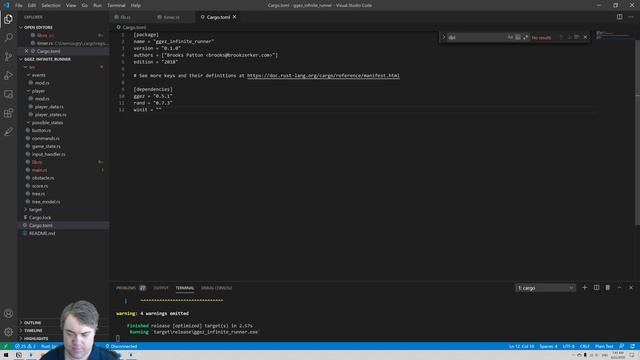This screenshot has height=360, width=640.
Task: Click Ln 12, Col 10 in status bar
Action: tap(521, 346)
